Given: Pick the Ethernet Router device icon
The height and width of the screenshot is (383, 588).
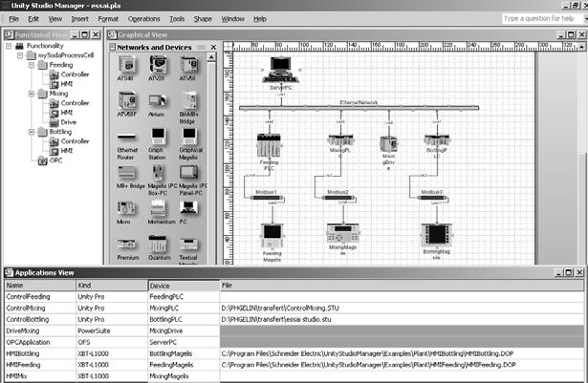Looking at the screenshot, I should [x=126, y=137].
